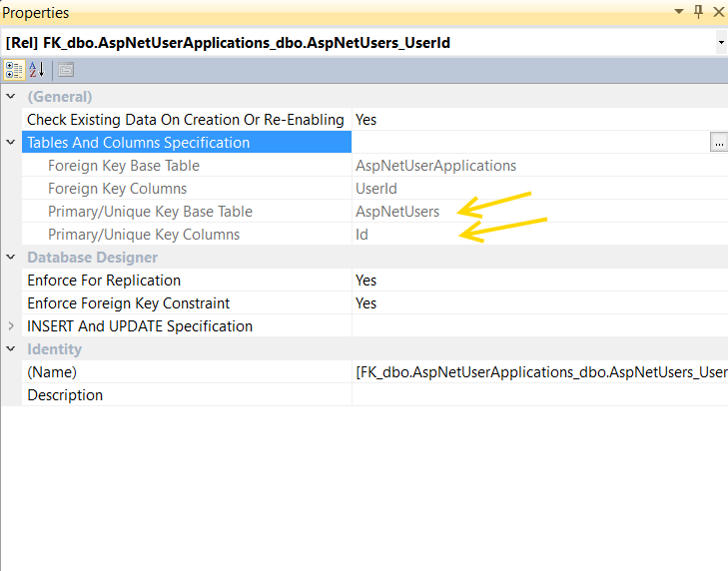Image resolution: width=728 pixels, height=571 pixels.
Task: Close the Properties panel
Action: point(717,12)
